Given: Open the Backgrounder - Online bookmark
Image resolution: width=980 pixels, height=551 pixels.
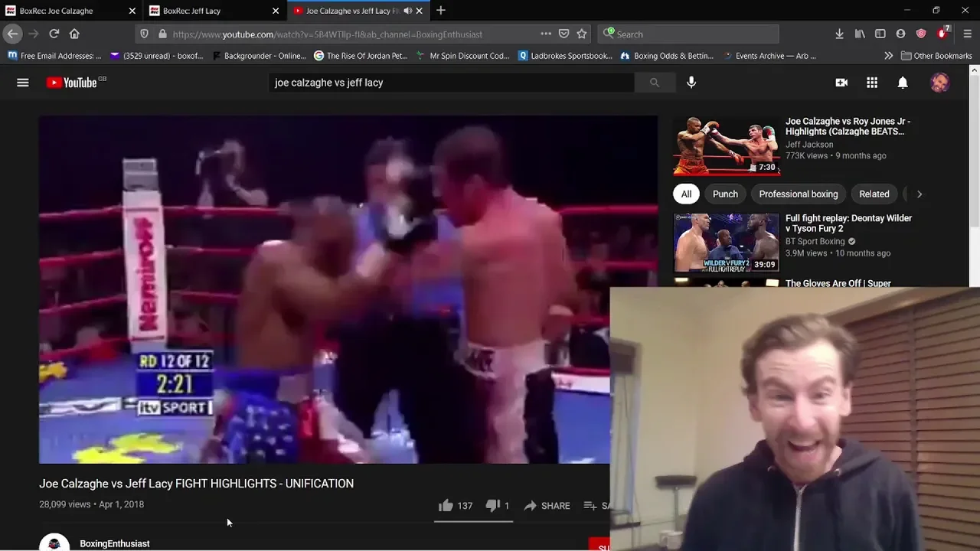Looking at the screenshot, I should (x=259, y=56).
